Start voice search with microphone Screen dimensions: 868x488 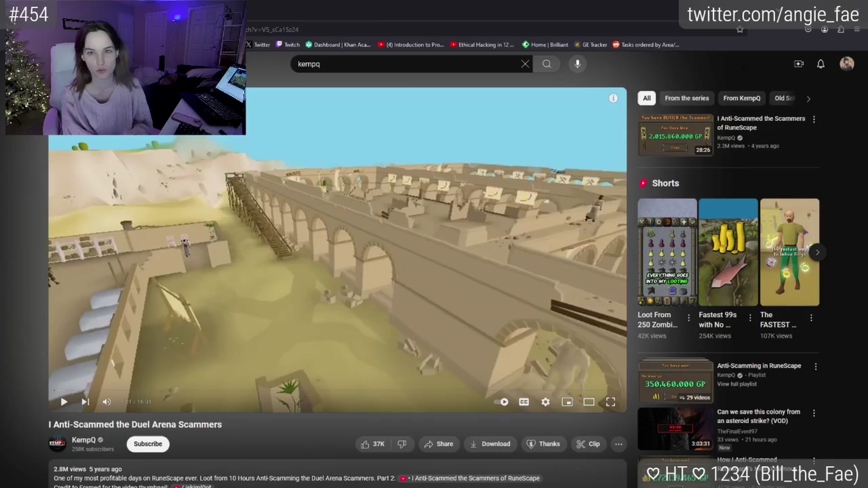click(x=577, y=64)
